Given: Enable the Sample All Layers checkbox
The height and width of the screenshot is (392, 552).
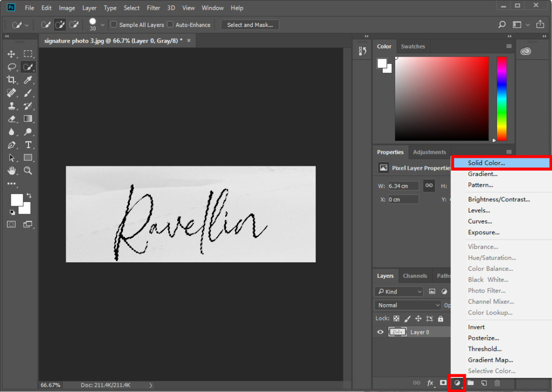Looking at the screenshot, I should [x=113, y=24].
